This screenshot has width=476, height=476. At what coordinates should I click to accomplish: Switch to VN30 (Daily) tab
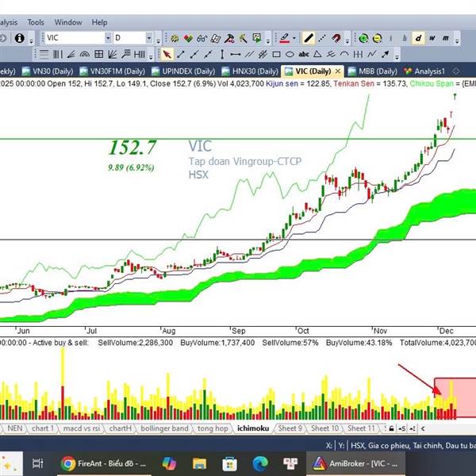(48, 71)
